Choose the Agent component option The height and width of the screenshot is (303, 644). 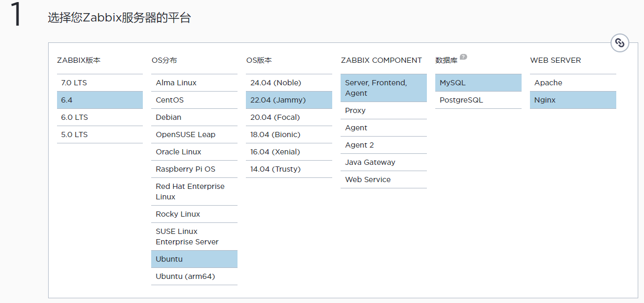pyautogui.click(x=384, y=128)
